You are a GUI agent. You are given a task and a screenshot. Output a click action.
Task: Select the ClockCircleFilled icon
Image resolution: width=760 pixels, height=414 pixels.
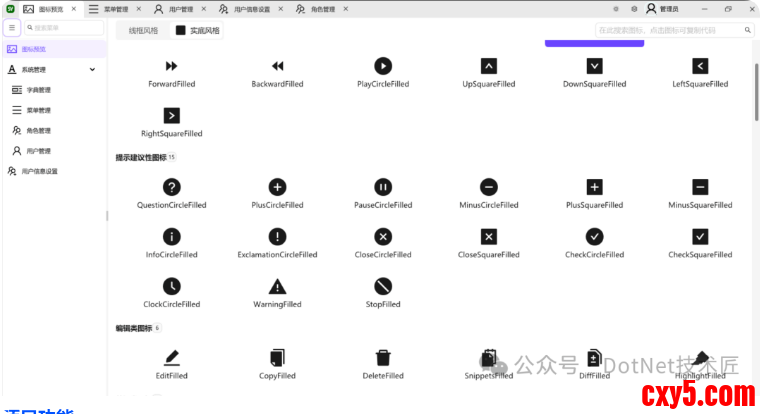172,286
